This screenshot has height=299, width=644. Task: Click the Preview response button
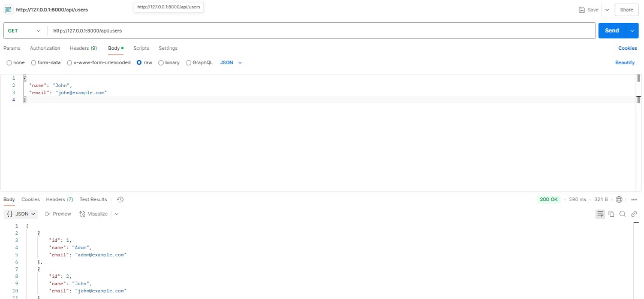pyautogui.click(x=58, y=214)
